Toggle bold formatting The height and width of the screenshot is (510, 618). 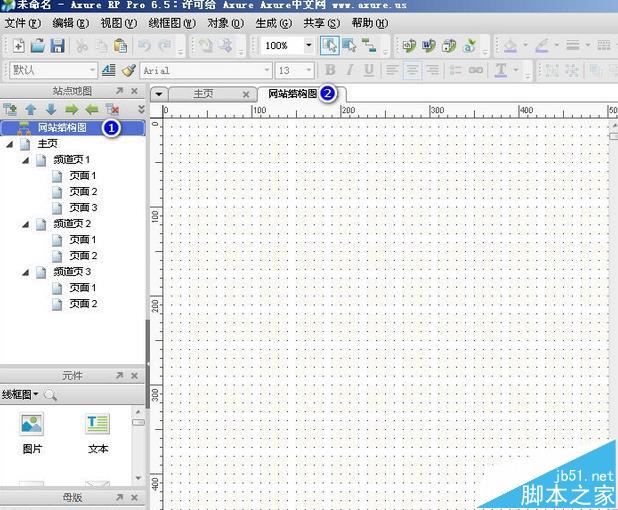pos(330,70)
